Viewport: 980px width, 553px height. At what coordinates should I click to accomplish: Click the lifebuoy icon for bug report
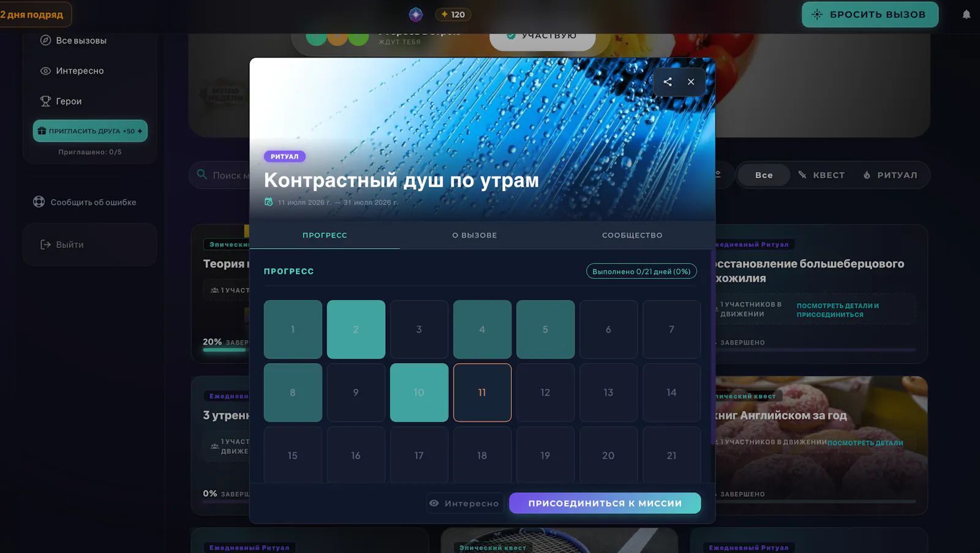pos(39,201)
